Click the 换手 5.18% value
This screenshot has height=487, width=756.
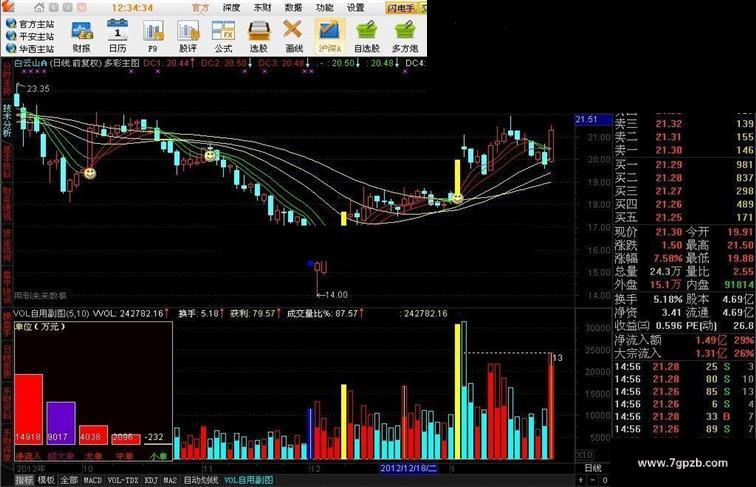[668, 299]
